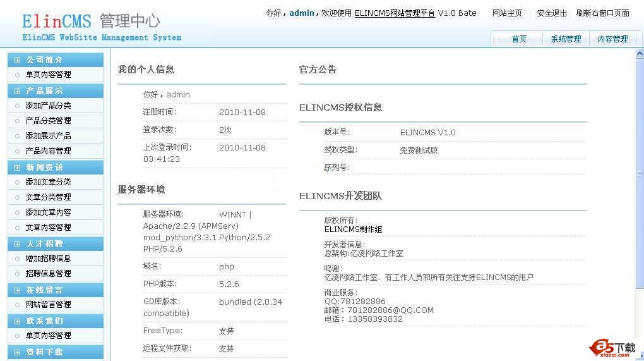Viewport: 644px width, 361px height.
Task: Click the scrollbar up arrow
Action: point(640,54)
